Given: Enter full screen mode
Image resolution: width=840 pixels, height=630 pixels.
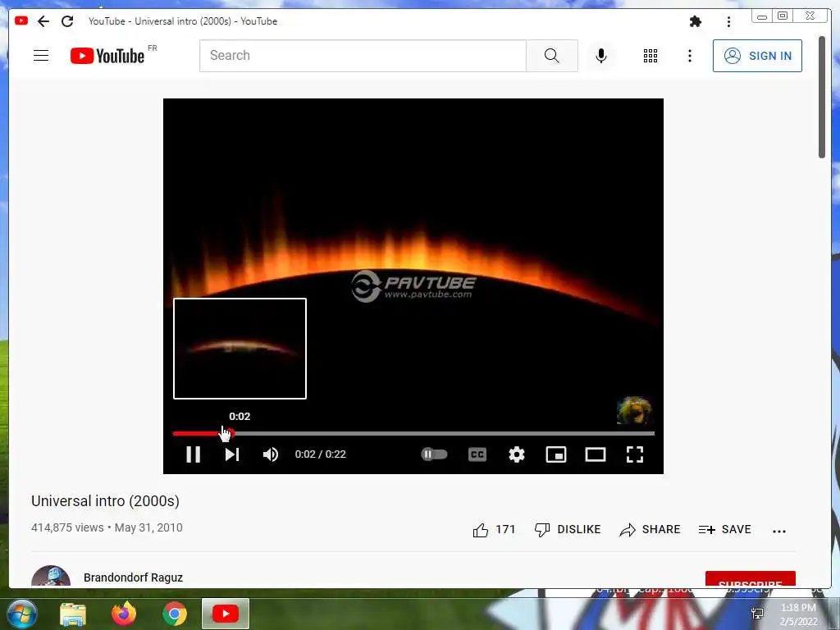Looking at the screenshot, I should pyautogui.click(x=635, y=454).
